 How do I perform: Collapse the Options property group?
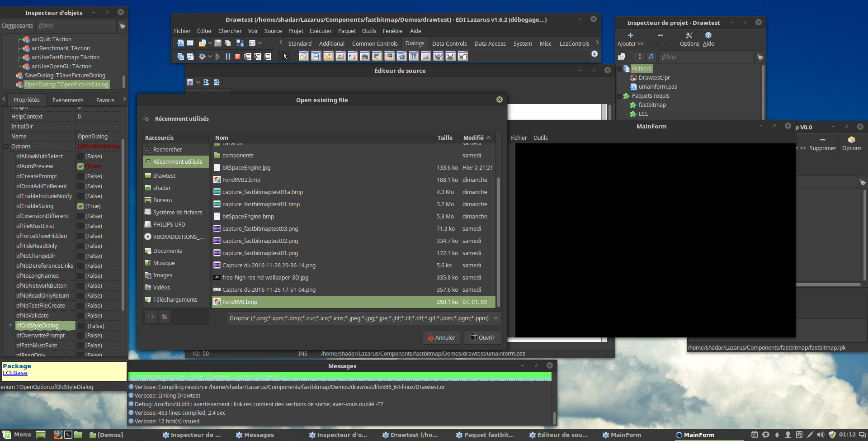[6, 147]
